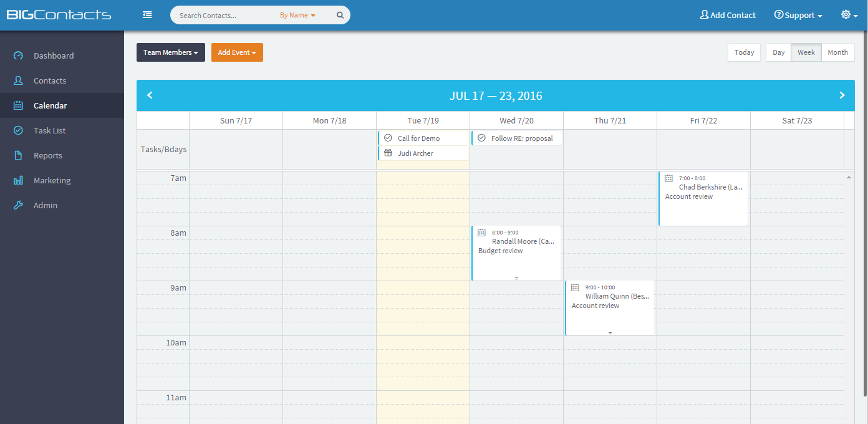Expand the Team Members dropdown

pyautogui.click(x=170, y=52)
